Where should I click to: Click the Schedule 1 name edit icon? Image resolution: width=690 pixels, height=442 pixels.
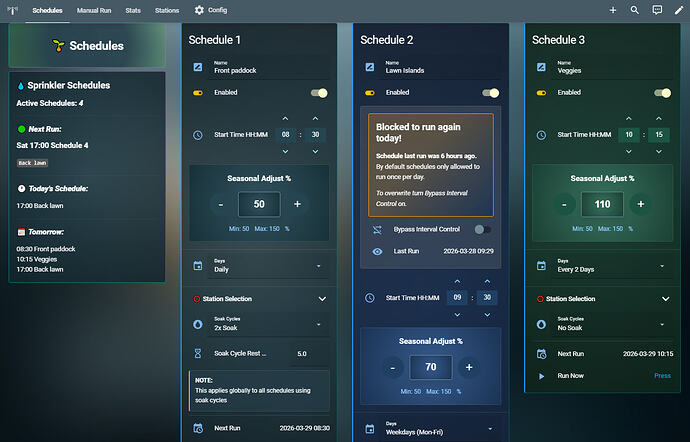(x=198, y=67)
